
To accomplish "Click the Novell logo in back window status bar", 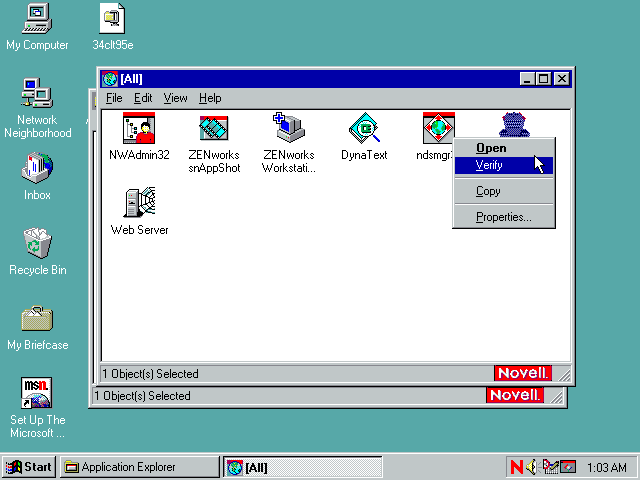I will (x=515, y=395).
